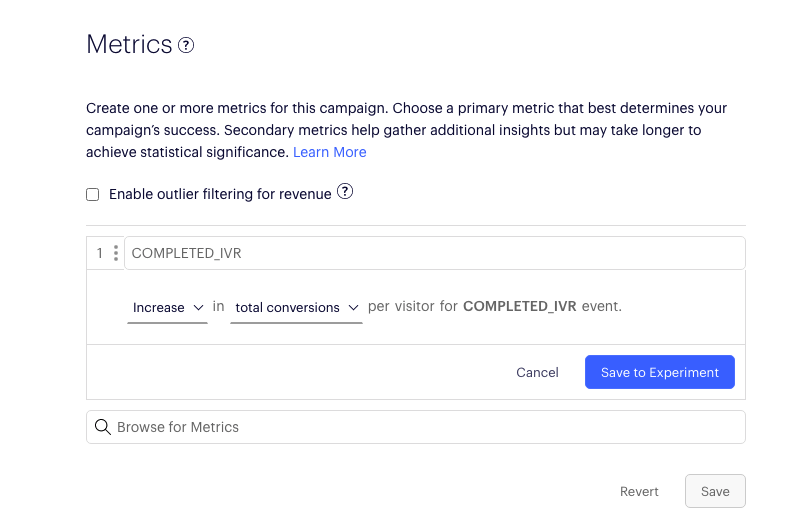Open the help icon next to Metrics heading

click(x=186, y=45)
